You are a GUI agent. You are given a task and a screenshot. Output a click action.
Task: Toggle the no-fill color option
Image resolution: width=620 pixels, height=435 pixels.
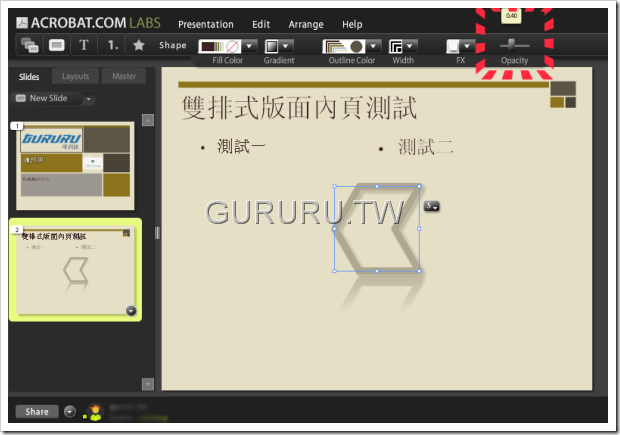coord(232,46)
